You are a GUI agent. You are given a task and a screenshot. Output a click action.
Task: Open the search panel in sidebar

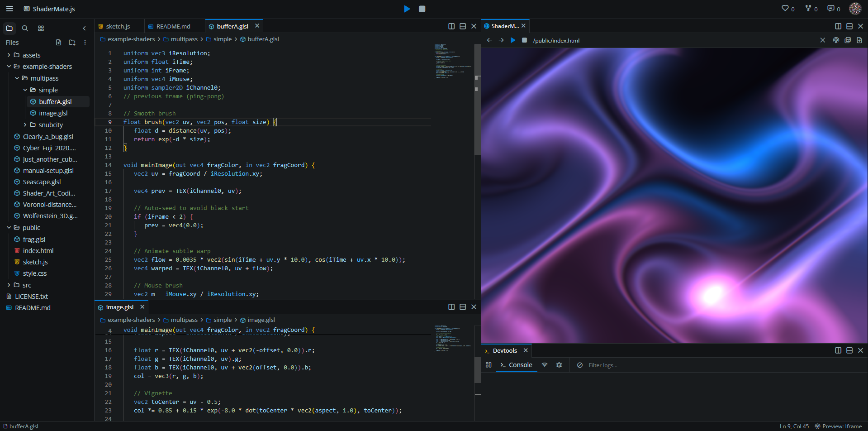[x=25, y=28]
